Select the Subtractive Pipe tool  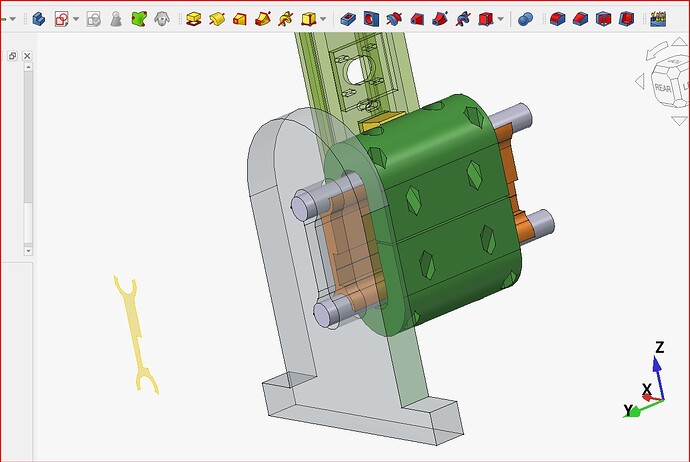point(440,19)
